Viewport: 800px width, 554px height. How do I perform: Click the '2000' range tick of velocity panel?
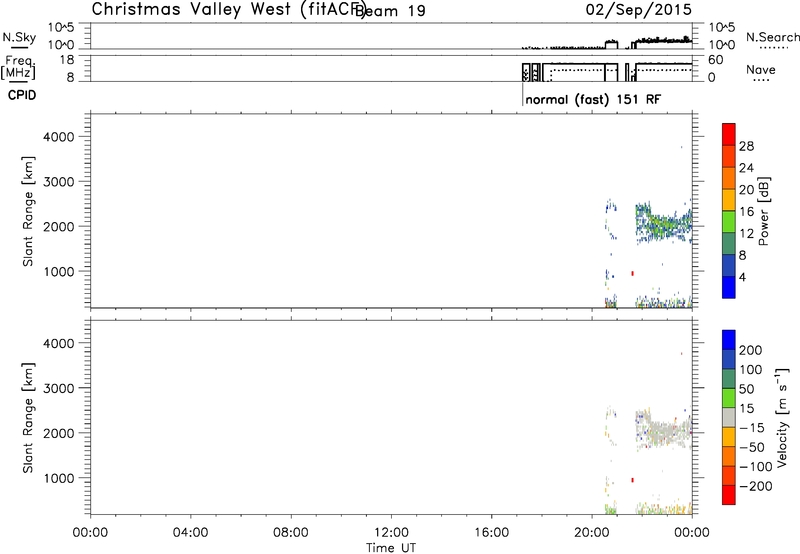[59, 433]
